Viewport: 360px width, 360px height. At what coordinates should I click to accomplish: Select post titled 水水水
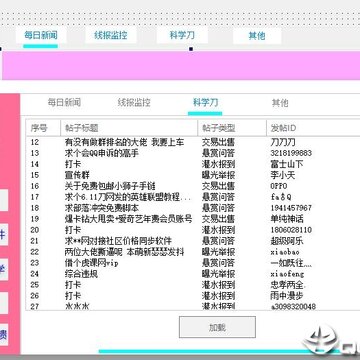tap(77, 306)
